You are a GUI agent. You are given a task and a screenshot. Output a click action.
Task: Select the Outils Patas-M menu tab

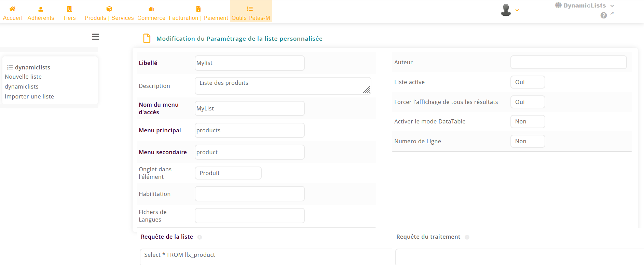point(251,12)
